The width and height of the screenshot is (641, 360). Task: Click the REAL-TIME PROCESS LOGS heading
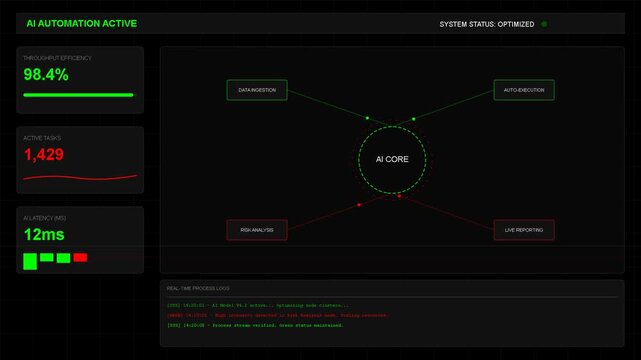(198, 288)
